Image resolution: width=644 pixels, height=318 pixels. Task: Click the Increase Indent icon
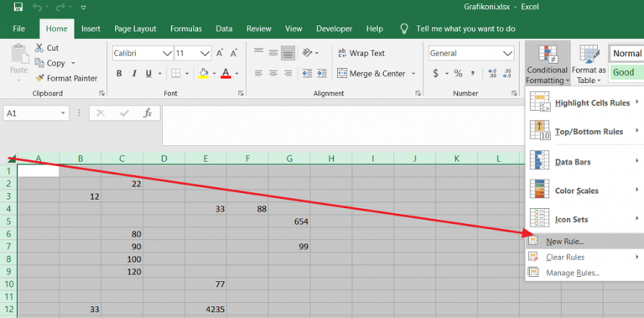point(322,74)
